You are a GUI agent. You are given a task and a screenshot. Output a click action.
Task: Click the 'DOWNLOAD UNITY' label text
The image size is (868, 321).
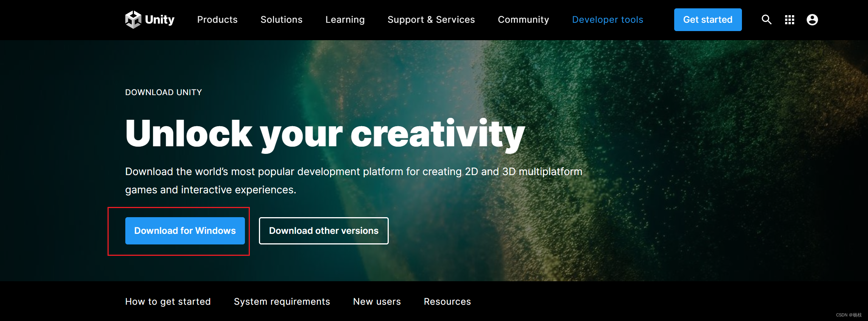(x=164, y=92)
